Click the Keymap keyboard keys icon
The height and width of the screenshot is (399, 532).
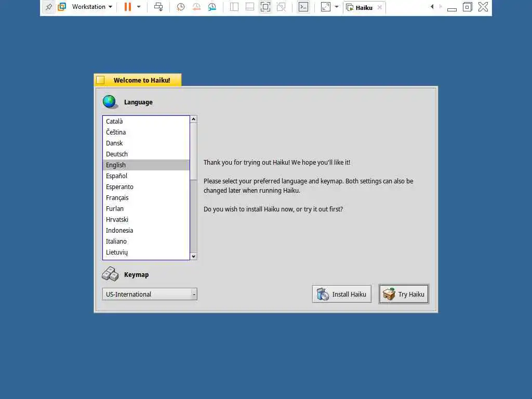pos(110,274)
